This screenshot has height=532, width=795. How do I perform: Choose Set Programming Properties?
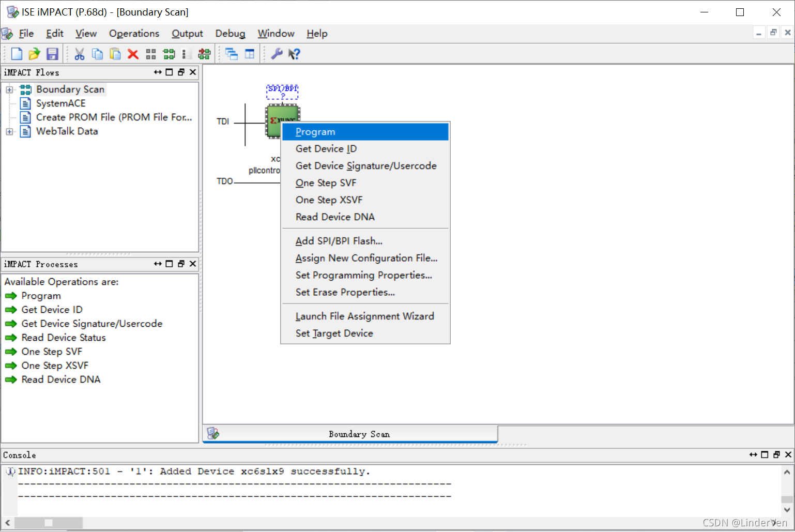[365, 275]
